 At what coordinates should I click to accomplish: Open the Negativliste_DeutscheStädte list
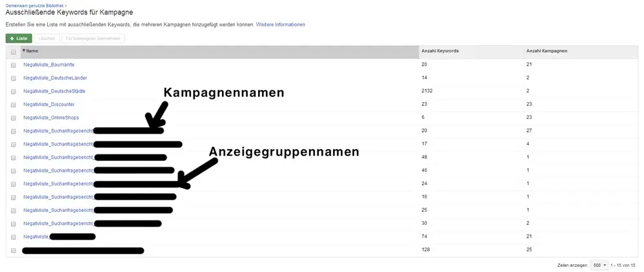click(54, 91)
